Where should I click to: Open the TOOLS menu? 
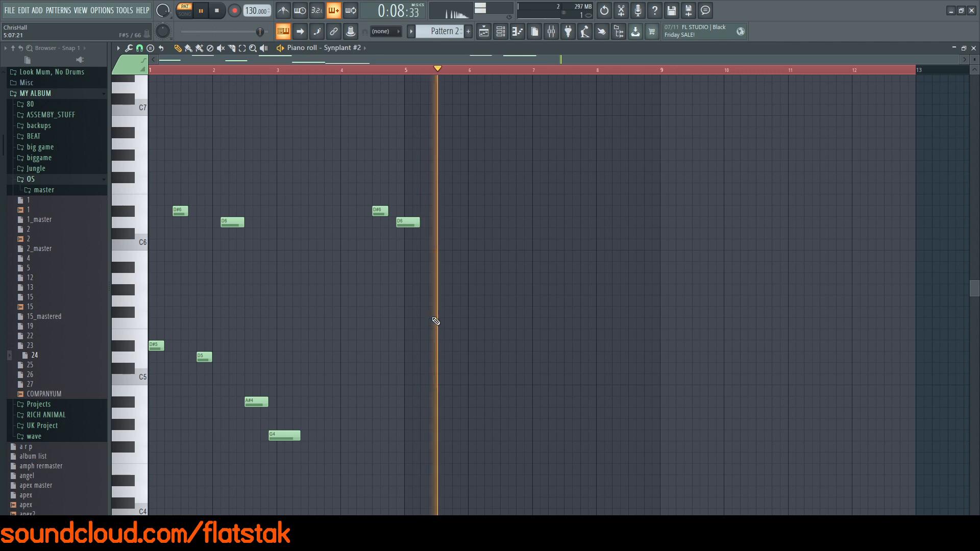pos(124,10)
